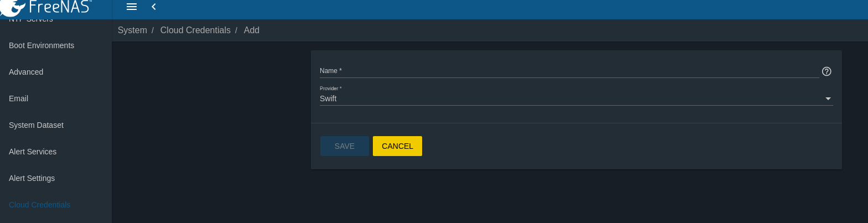Click the FreeNAS logo
Image resolution: width=868 pixels, height=223 pixels.
tap(46, 7)
